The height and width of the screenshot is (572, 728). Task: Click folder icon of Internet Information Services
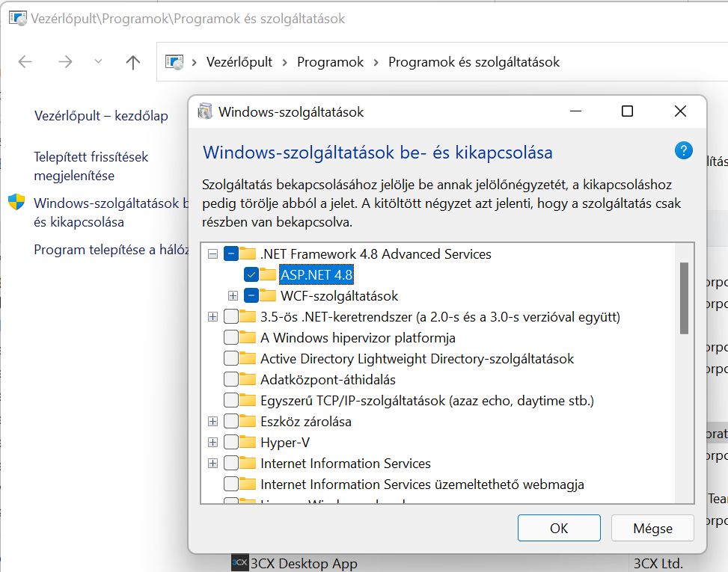coord(248,463)
